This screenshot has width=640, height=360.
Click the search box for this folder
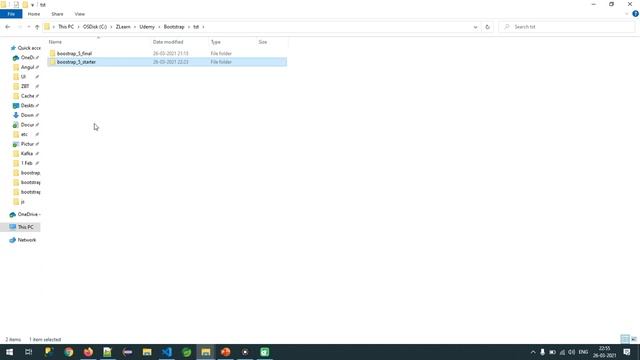[567, 27]
